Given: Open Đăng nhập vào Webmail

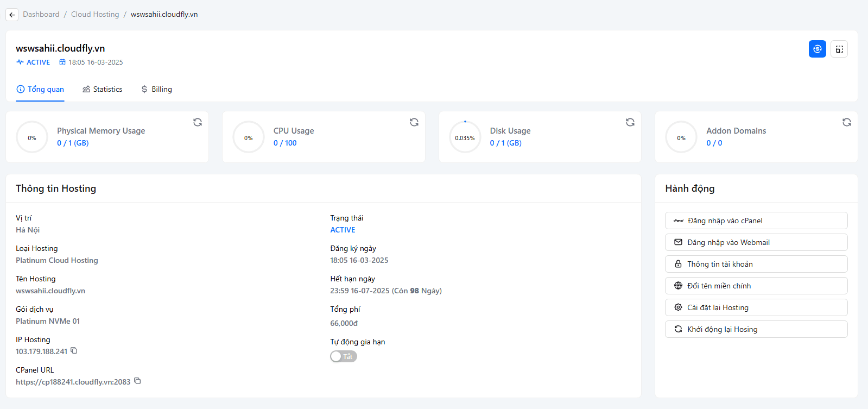Looking at the screenshot, I should (x=756, y=242).
